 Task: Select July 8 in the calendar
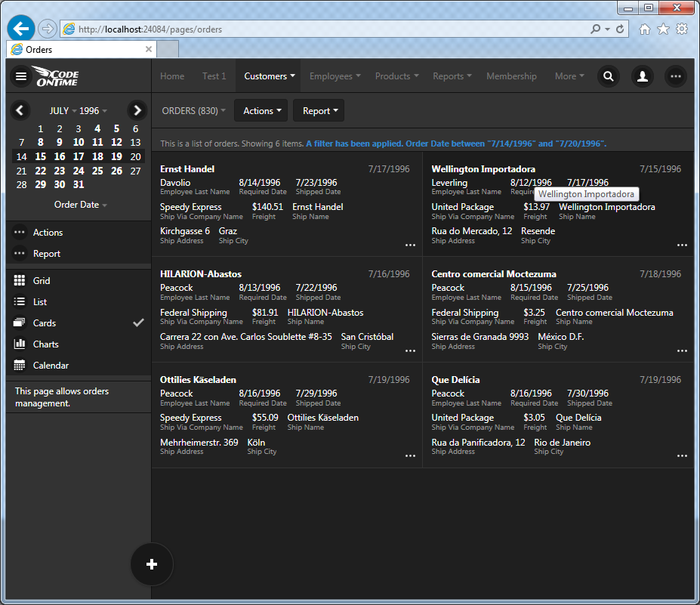click(41, 143)
